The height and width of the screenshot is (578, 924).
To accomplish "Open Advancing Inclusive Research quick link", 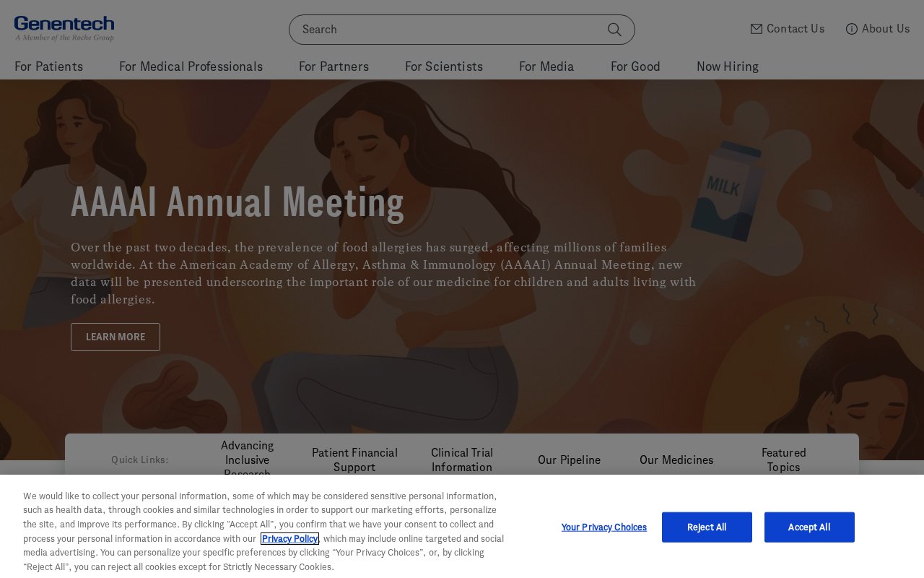I will [248, 458].
